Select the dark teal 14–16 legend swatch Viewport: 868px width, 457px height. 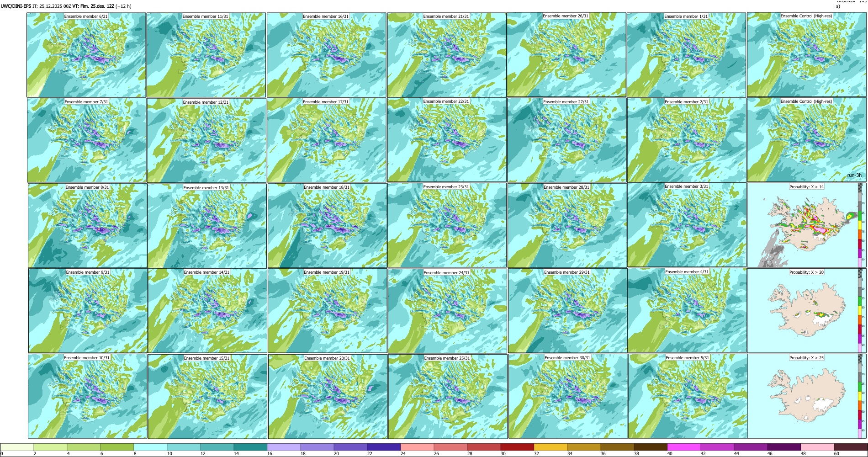tap(250, 447)
